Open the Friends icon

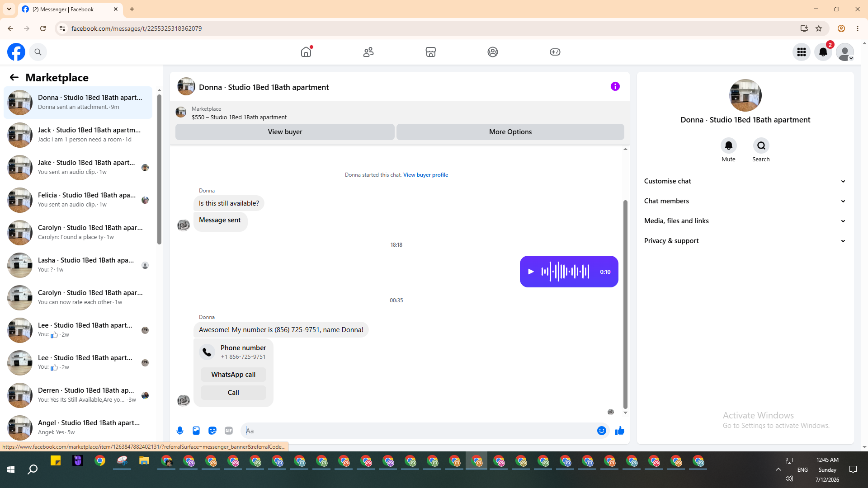tap(368, 52)
